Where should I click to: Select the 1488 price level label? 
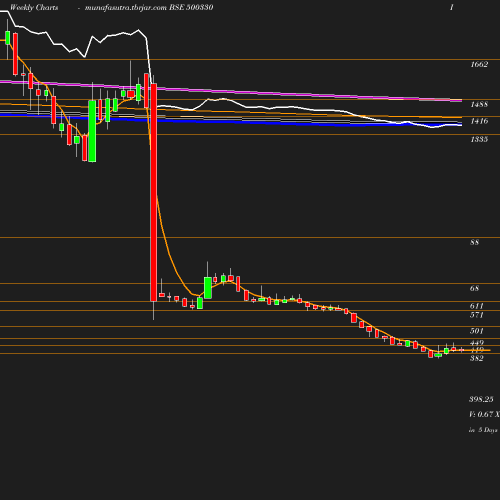click(x=479, y=104)
